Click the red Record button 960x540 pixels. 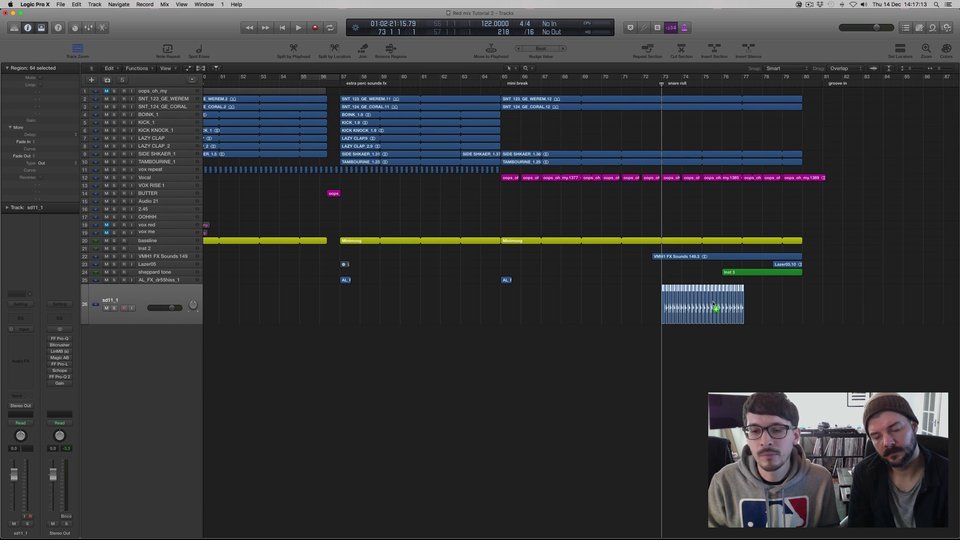coord(315,28)
